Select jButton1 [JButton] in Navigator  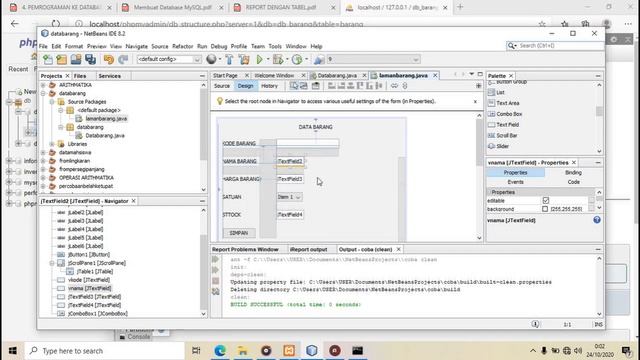89,255
